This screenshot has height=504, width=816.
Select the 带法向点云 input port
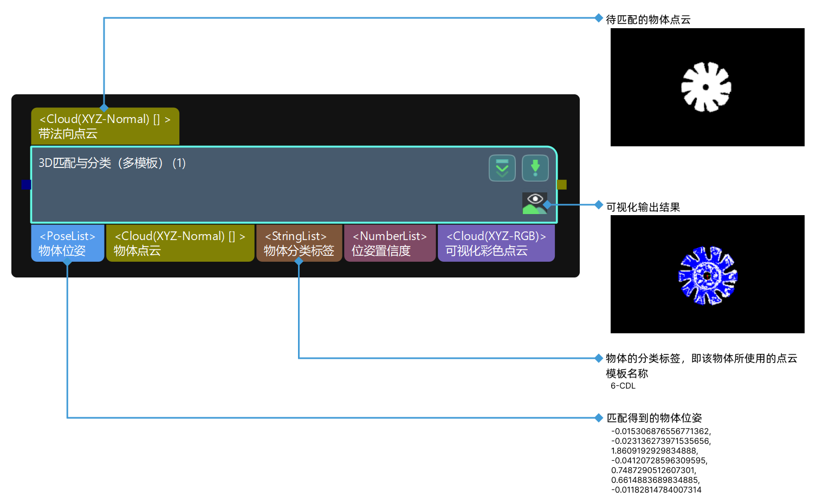click(105, 126)
